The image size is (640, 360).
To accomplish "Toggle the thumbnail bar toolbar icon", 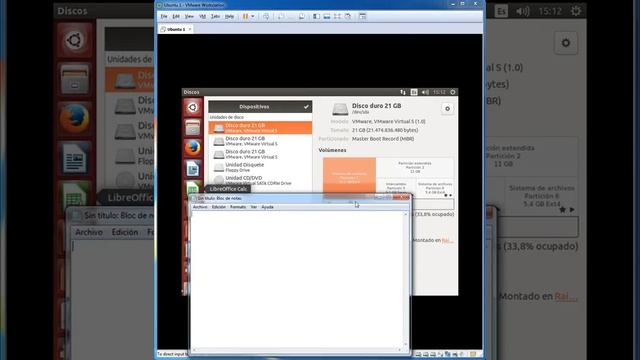I will coord(327,16).
